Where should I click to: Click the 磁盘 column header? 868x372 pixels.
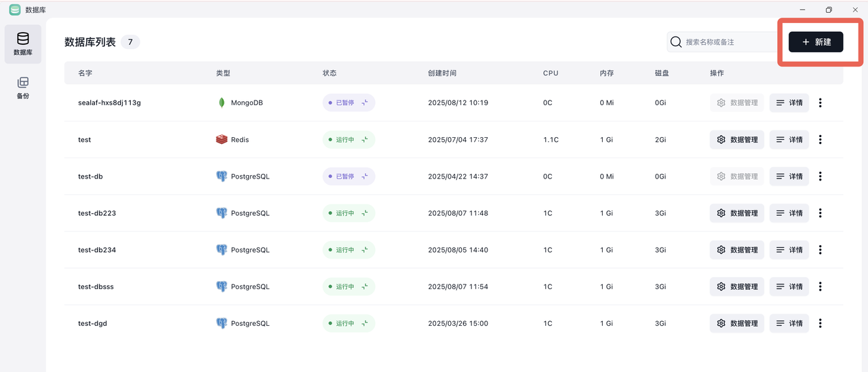pyautogui.click(x=662, y=73)
